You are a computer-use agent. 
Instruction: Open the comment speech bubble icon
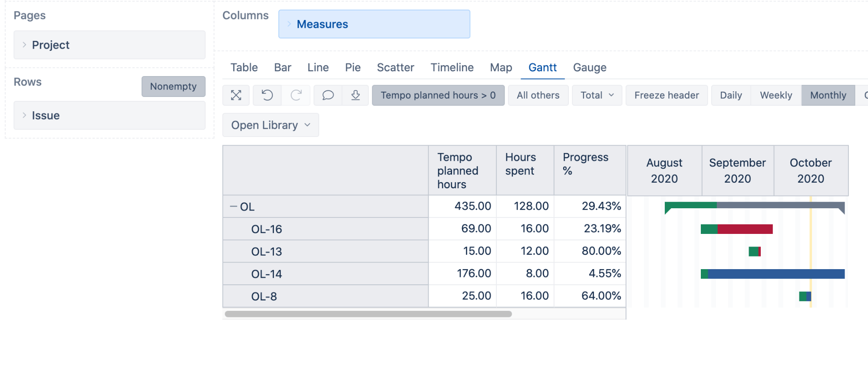click(328, 95)
